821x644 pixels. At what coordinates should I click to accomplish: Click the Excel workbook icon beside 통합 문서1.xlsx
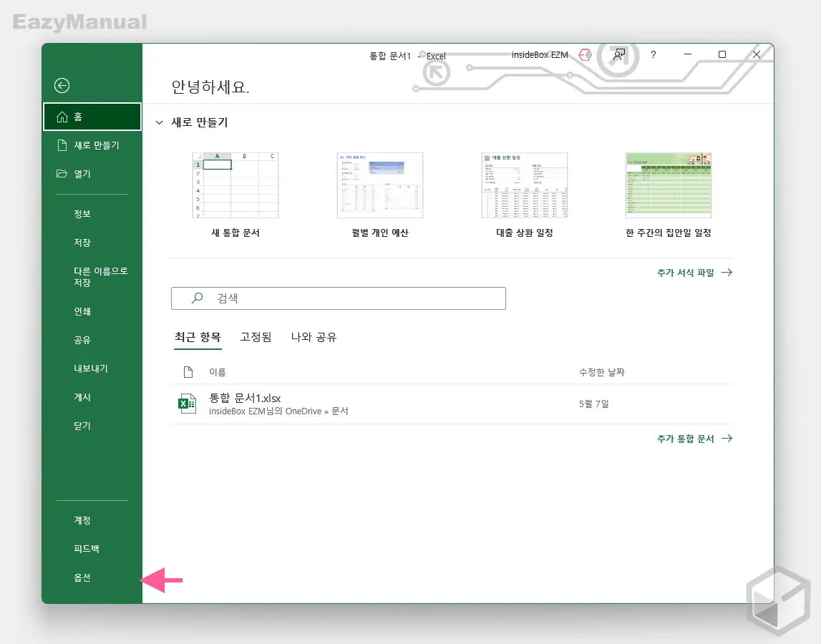coord(187,404)
